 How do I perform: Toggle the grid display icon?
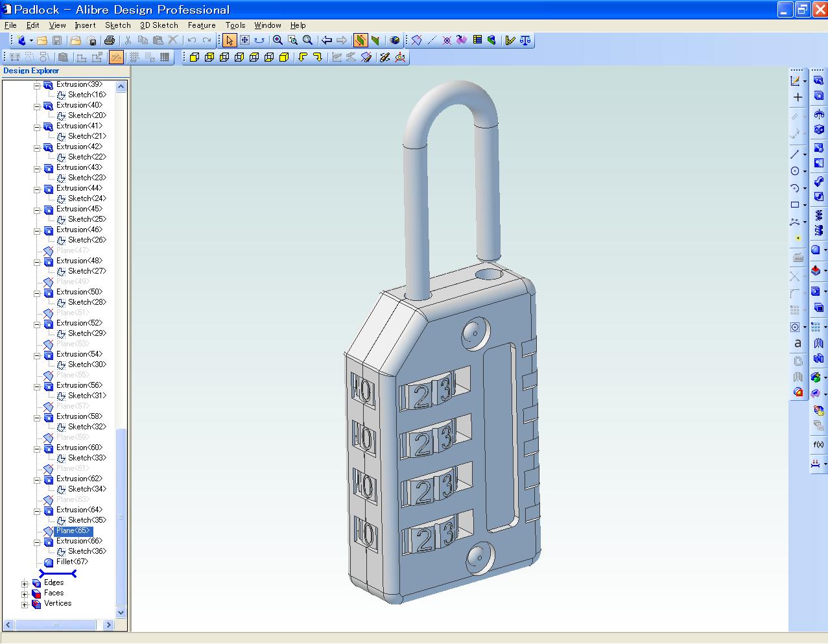164,57
